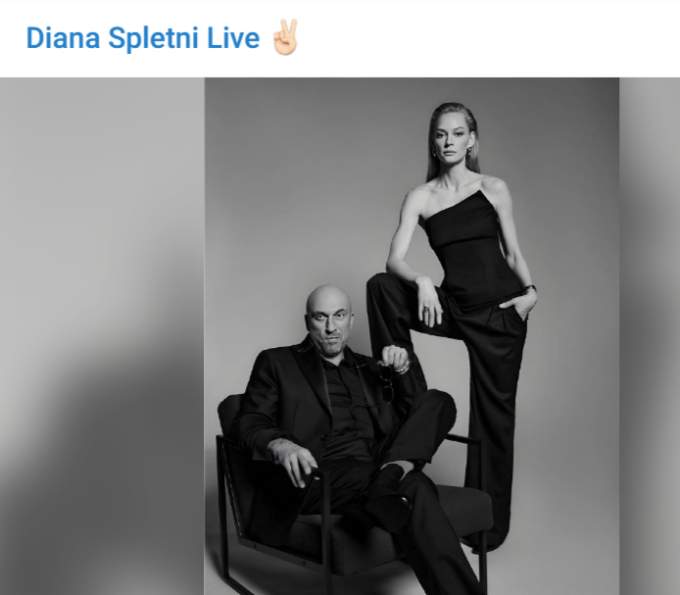Open the black-and-white couple photo
Screen dimensions: 680x595
point(412,336)
